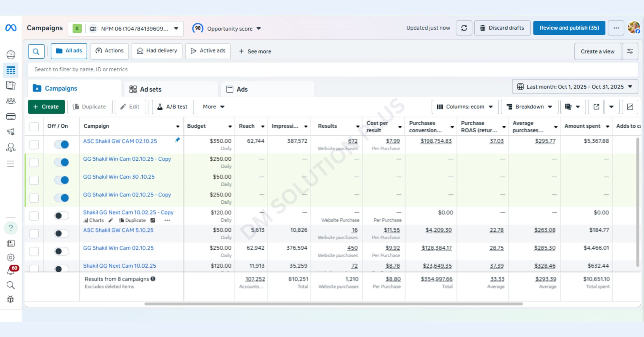Image resolution: width=644 pixels, height=337 pixels.
Task: Open the search magnifier filter icon
Action: tap(36, 52)
